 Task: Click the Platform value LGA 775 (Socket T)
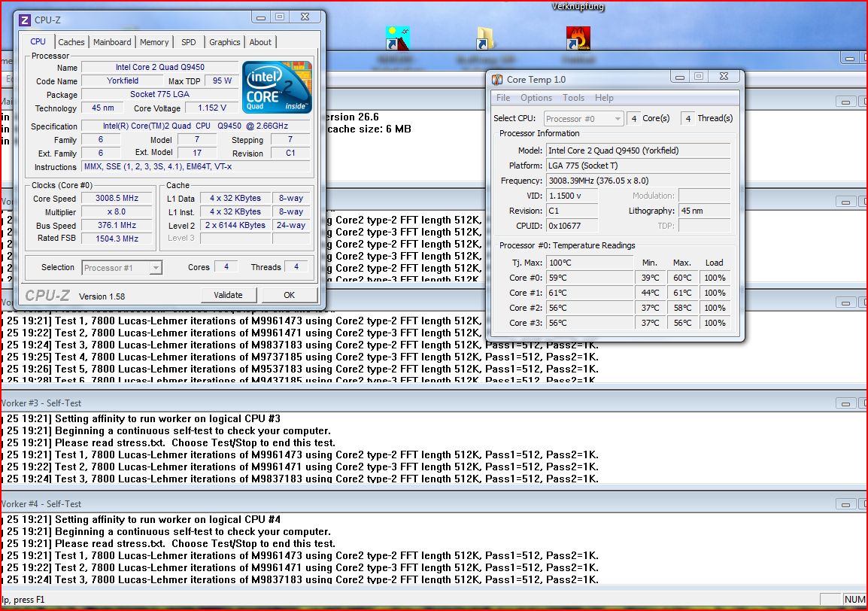click(639, 166)
